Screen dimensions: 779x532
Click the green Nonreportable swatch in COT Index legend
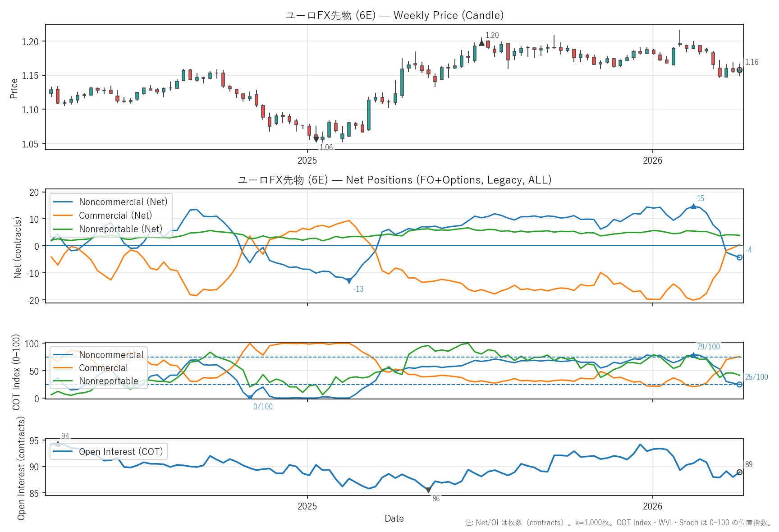tap(63, 381)
